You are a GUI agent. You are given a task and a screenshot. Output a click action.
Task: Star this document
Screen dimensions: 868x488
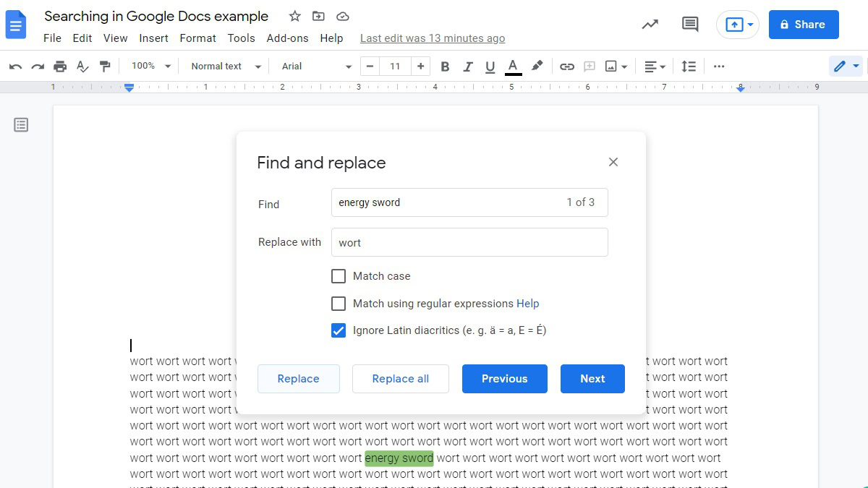[294, 17]
